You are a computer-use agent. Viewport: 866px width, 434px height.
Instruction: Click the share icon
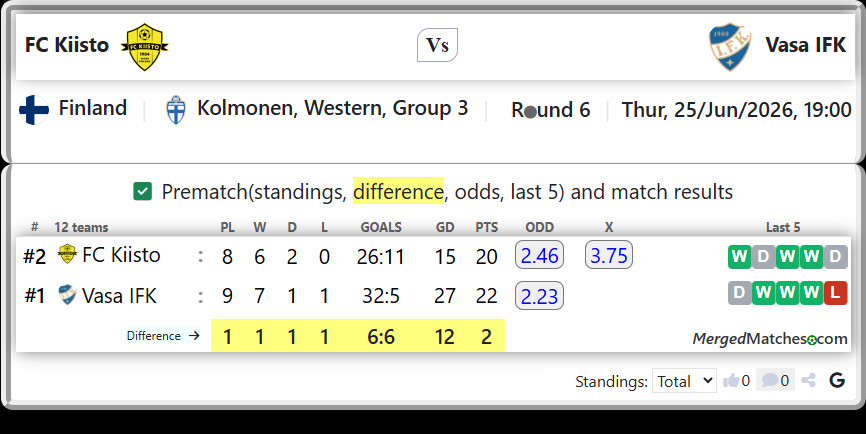pos(809,380)
